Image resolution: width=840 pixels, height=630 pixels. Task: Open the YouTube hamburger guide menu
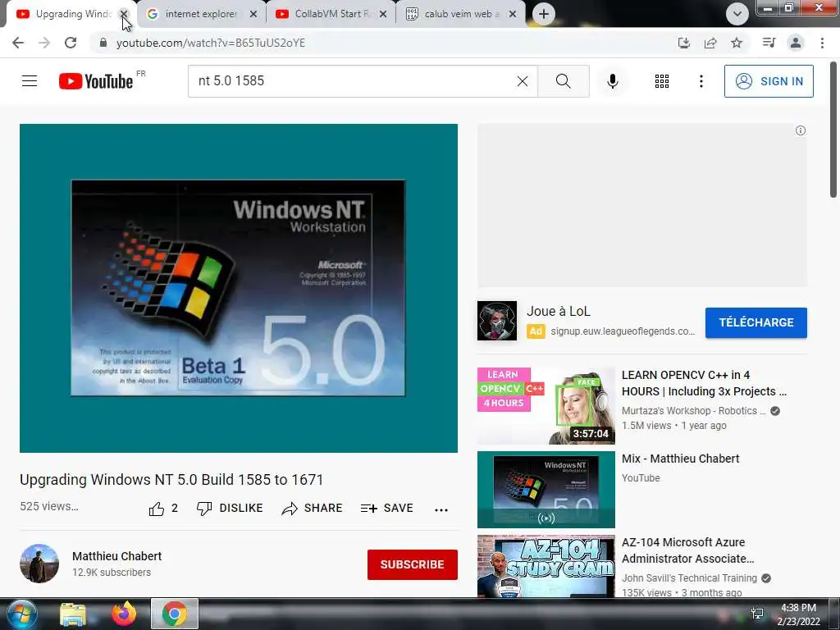[30, 81]
